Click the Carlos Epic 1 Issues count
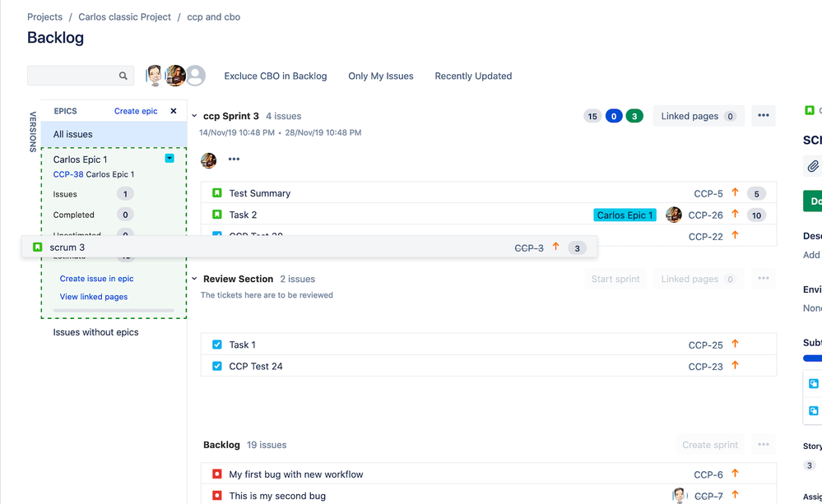 (x=125, y=194)
